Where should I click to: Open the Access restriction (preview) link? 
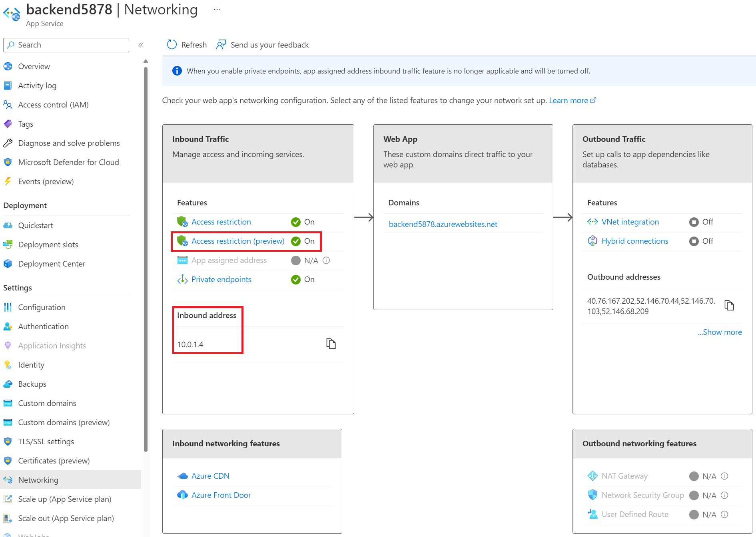tap(237, 241)
